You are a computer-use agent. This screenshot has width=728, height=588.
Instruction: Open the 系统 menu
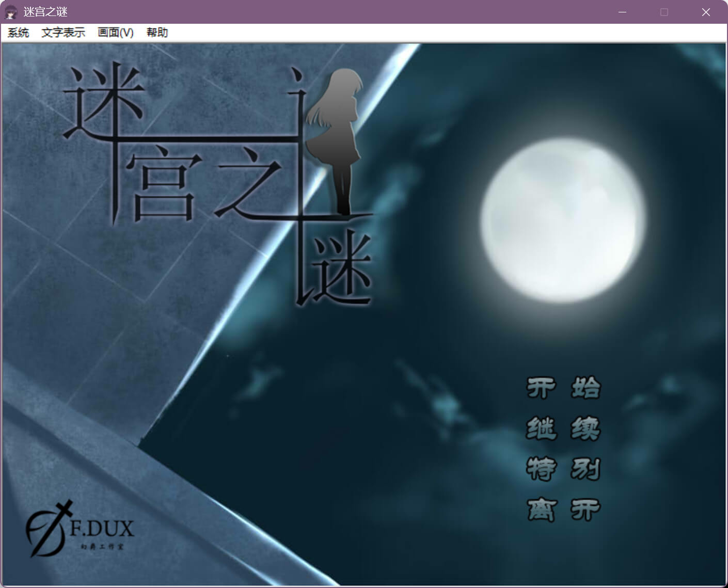click(x=18, y=33)
